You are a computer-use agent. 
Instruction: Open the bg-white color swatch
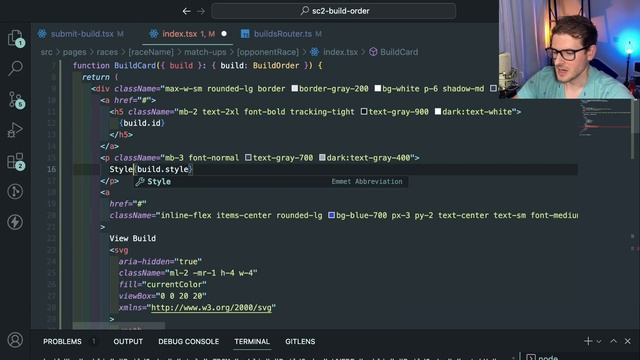tap(378, 89)
